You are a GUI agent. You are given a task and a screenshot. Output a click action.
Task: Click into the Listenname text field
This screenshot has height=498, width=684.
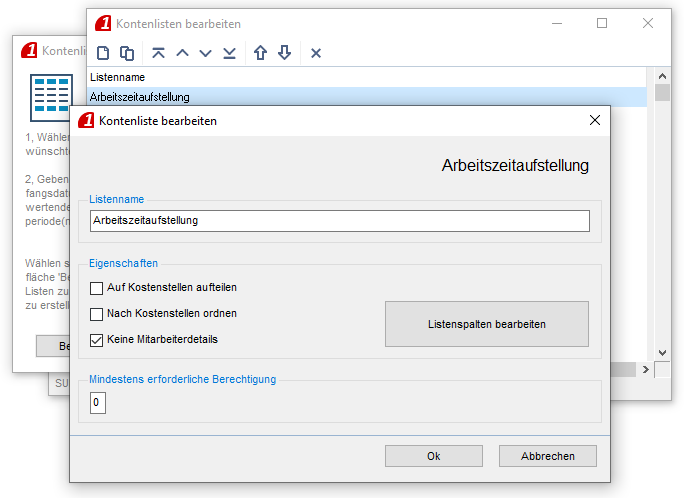point(339,221)
